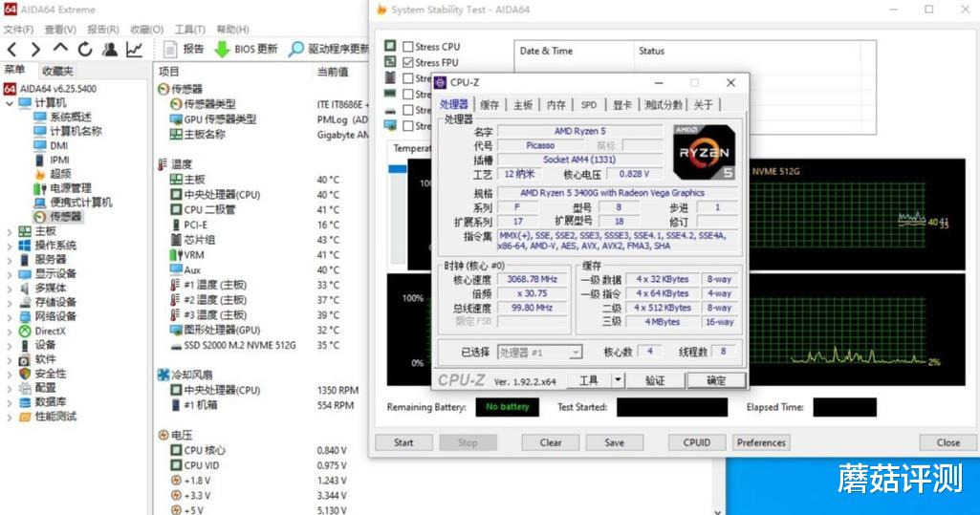Click the 确定 OK button in CPU-Z
Image resolution: width=980 pixels, height=515 pixels.
click(715, 380)
